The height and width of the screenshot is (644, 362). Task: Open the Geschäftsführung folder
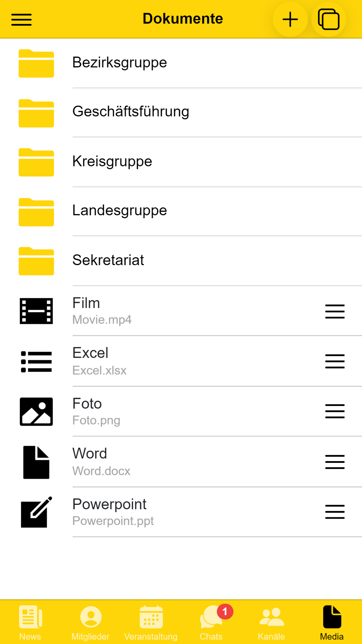(x=130, y=112)
